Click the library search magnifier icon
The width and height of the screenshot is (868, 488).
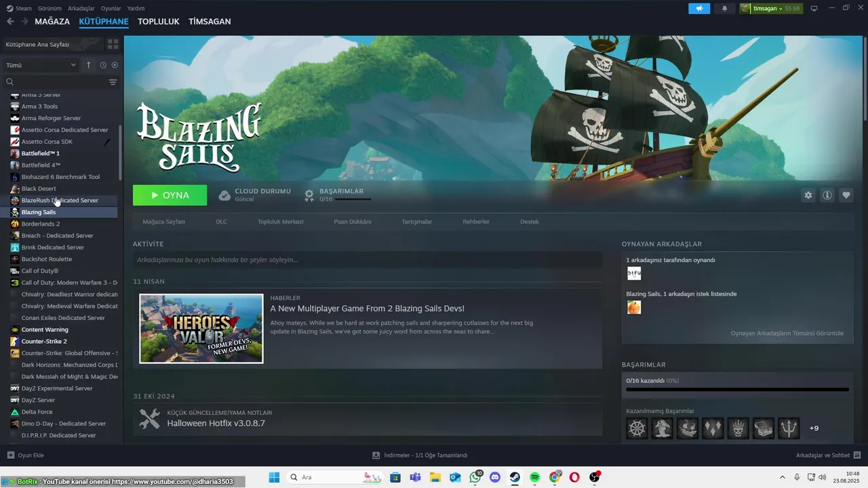tap(10, 82)
